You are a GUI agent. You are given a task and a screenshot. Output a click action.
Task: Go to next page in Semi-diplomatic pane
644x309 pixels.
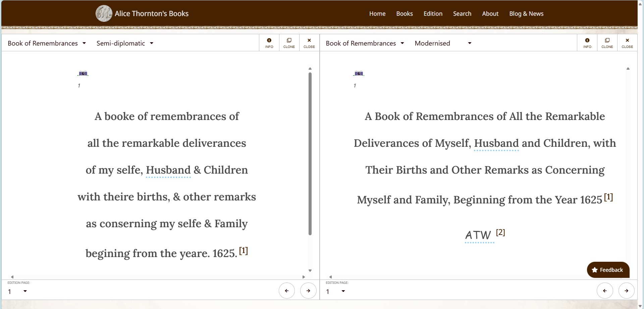tap(308, 291)
